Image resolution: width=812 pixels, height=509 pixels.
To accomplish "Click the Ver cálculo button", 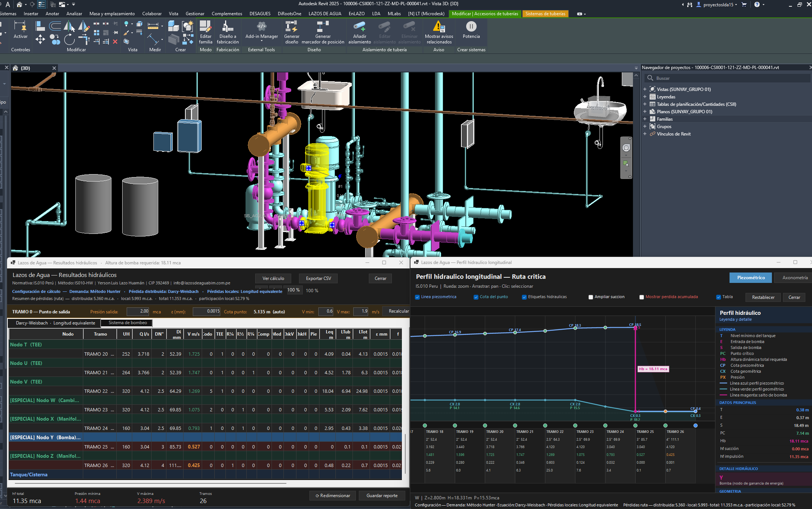I will pos(273,278).
